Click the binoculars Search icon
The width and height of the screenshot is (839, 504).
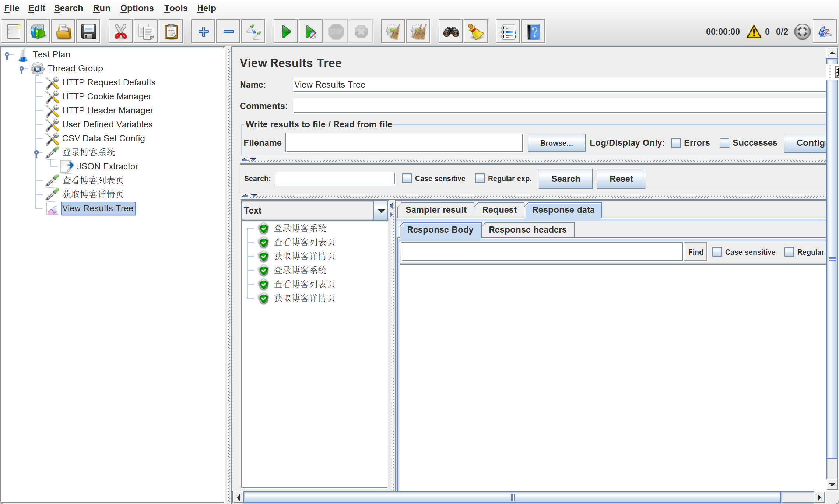(x=451, y=32)
